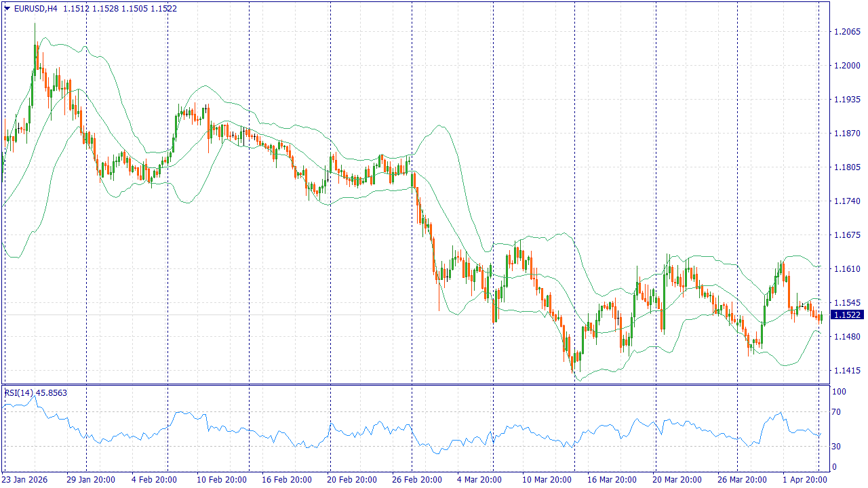The width and height of the screenshot is (868, 488).
Task: Click the dropdown triangle beside EURUSD,H4
Action: click(7, 9)
